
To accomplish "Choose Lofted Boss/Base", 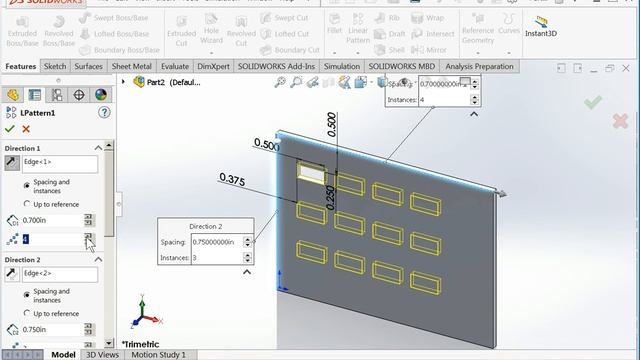I will (114, 34).
